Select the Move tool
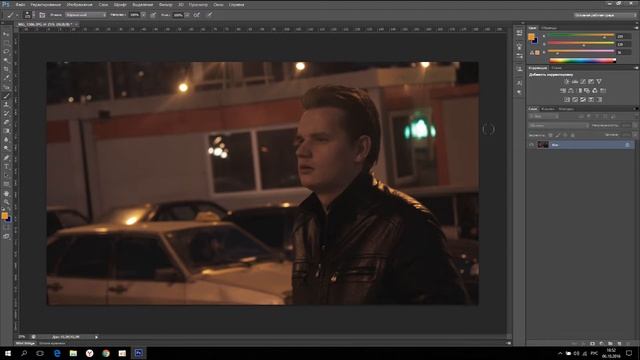 (6, 34)
